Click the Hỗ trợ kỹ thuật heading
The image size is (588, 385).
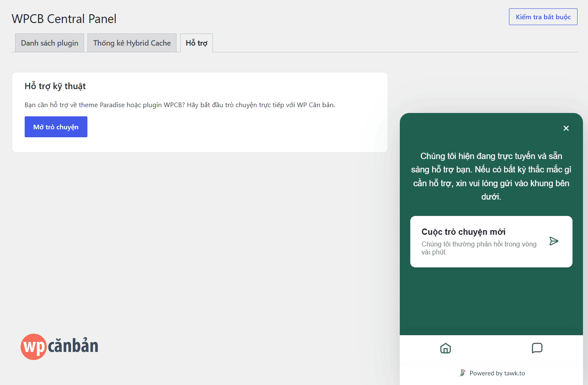(55, 86)
